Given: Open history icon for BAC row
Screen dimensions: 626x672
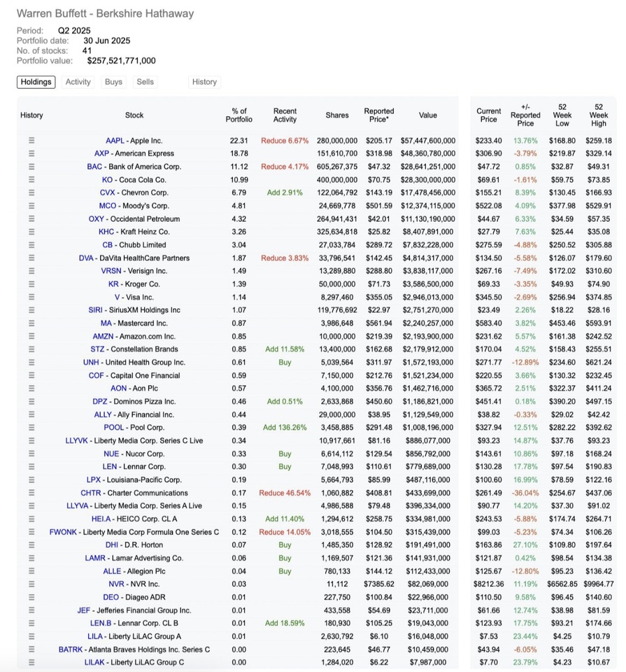Looking at the screenshot, I should coord(31,167).
